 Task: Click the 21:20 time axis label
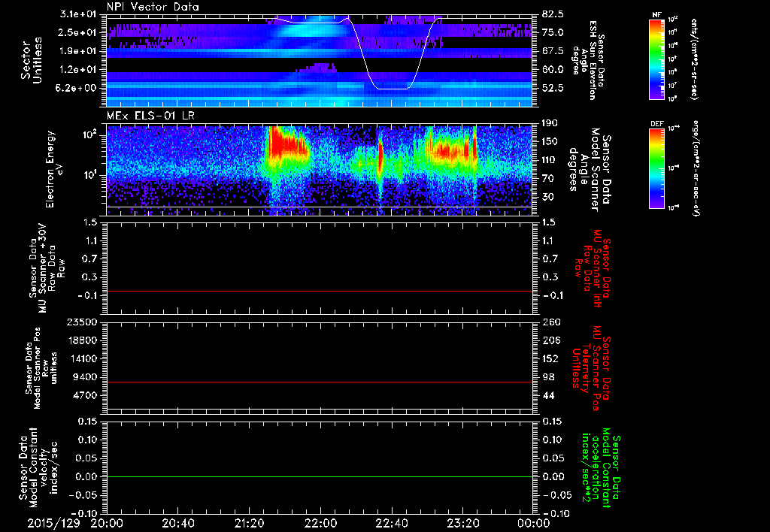249,523
